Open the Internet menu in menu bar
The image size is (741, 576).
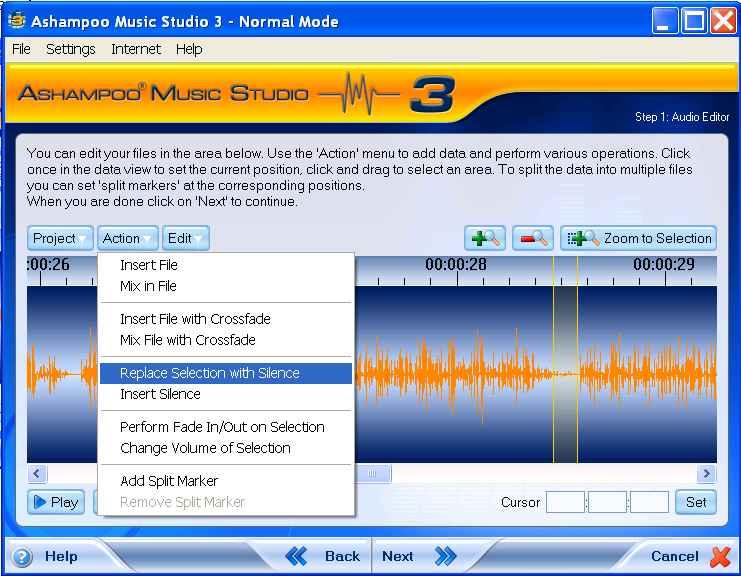(136, 49)
